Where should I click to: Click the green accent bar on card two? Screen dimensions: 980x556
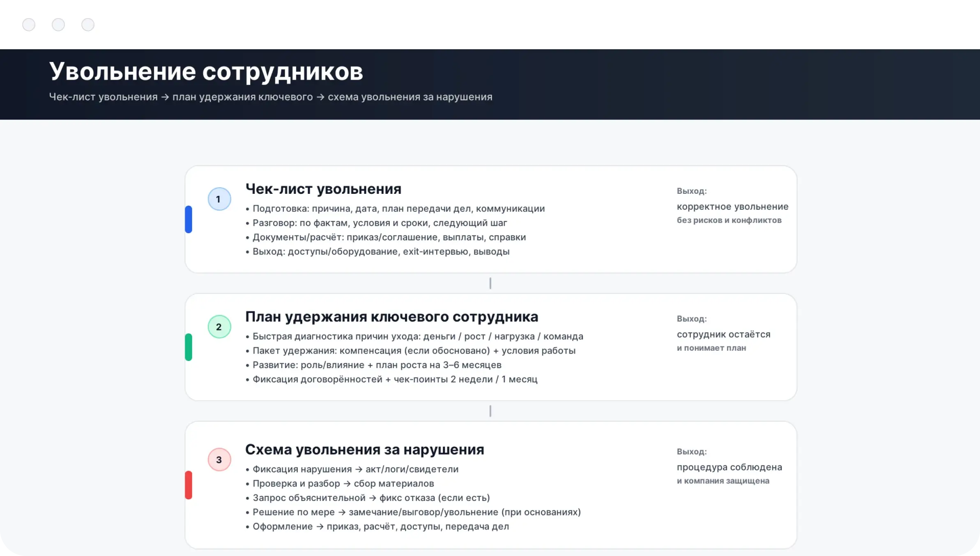coord(189,347)
